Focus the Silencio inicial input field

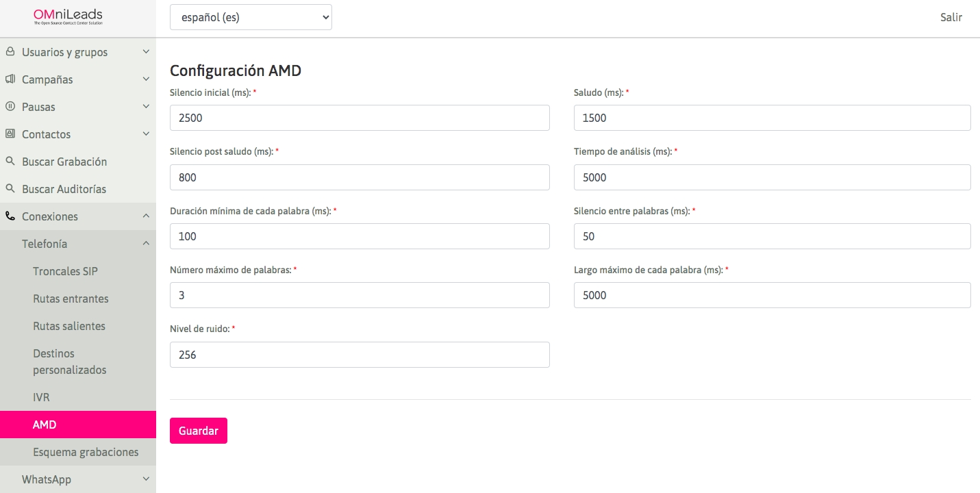360,118
